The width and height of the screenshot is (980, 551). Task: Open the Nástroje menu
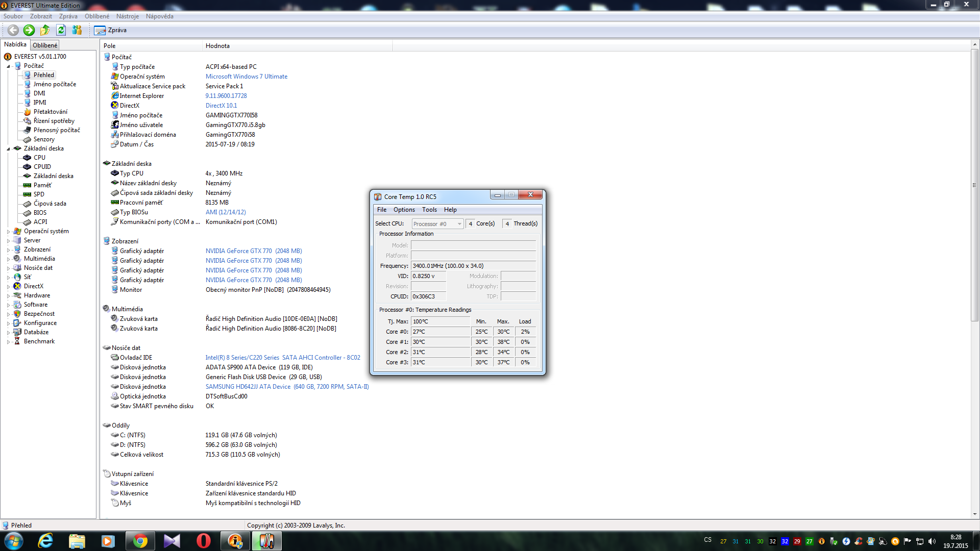coord(128,16)
